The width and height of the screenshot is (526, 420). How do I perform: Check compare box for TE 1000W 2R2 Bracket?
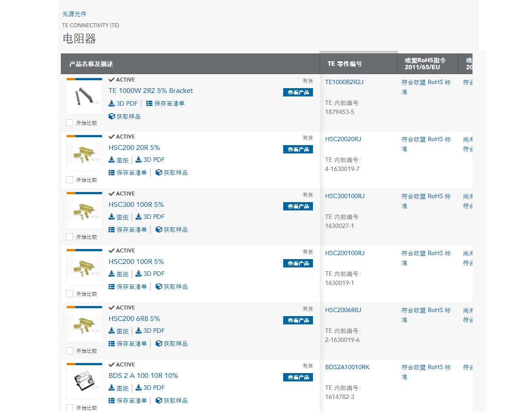[x=70, y=123]
